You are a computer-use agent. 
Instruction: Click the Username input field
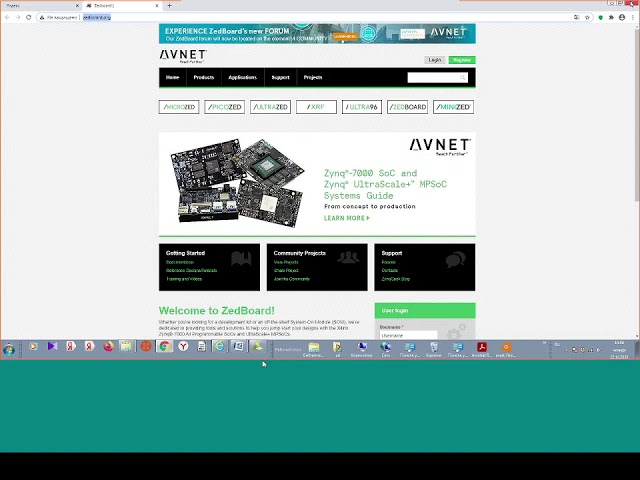point(409,335)
